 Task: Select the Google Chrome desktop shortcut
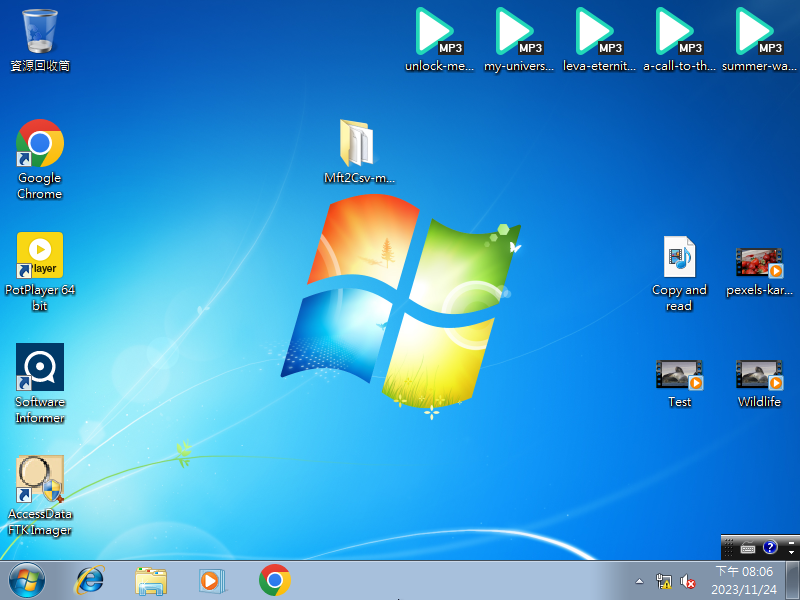(40, 159)
